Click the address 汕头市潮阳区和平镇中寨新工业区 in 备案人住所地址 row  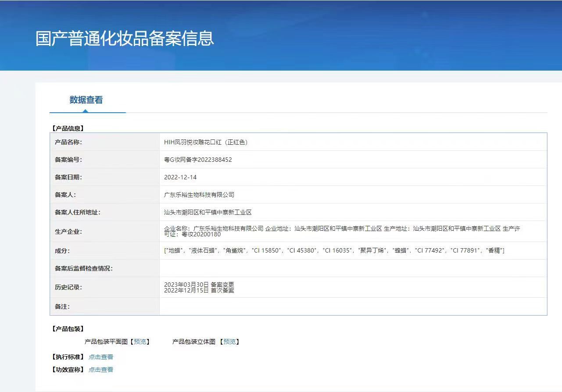pyautogui.click(x=208, y=212)
